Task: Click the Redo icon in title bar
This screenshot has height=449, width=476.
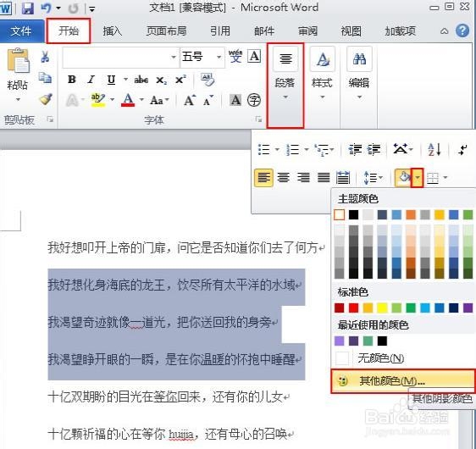Action: pyautogui.click(x=73, y=8)
